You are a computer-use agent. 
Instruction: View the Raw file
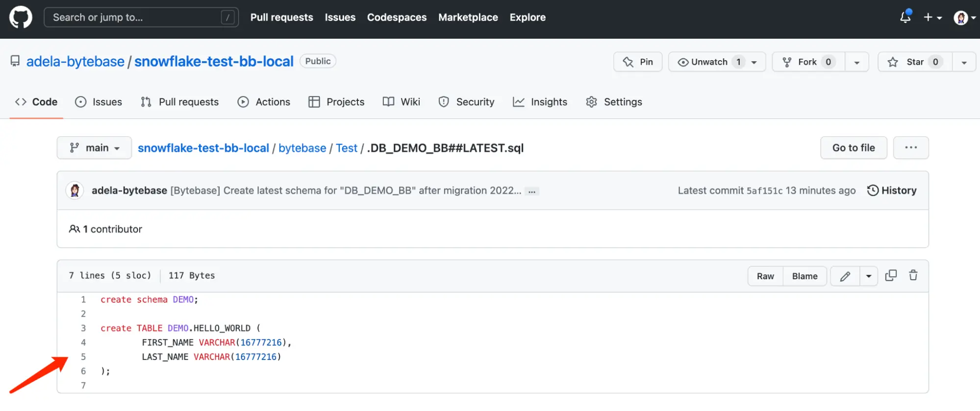(765, 276)
